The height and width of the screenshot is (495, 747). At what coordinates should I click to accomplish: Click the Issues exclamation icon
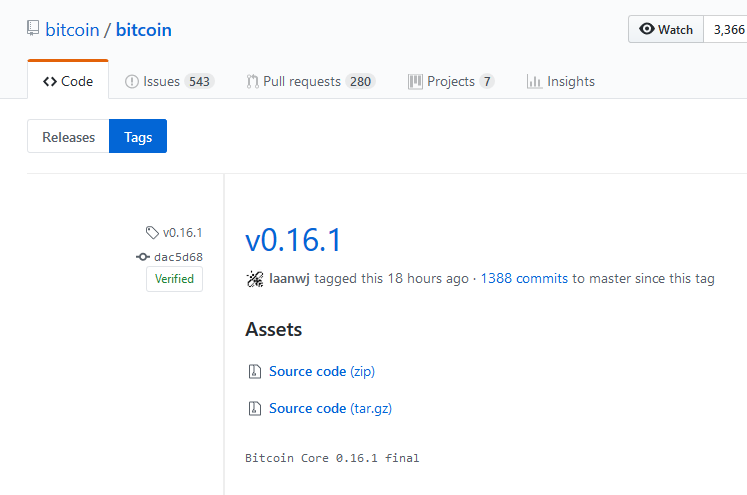[131, 82]
